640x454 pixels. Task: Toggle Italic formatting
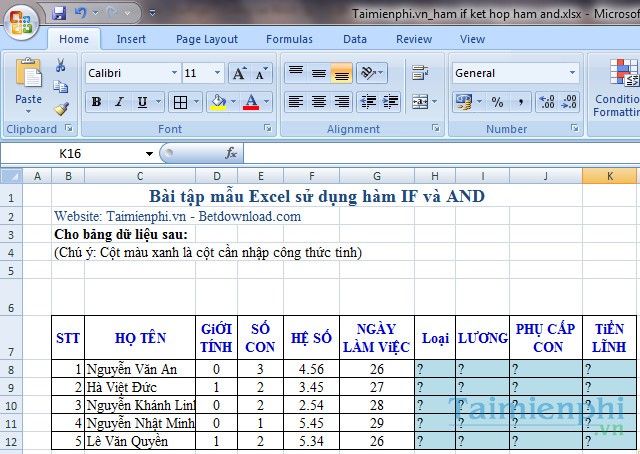pos(119,102)
